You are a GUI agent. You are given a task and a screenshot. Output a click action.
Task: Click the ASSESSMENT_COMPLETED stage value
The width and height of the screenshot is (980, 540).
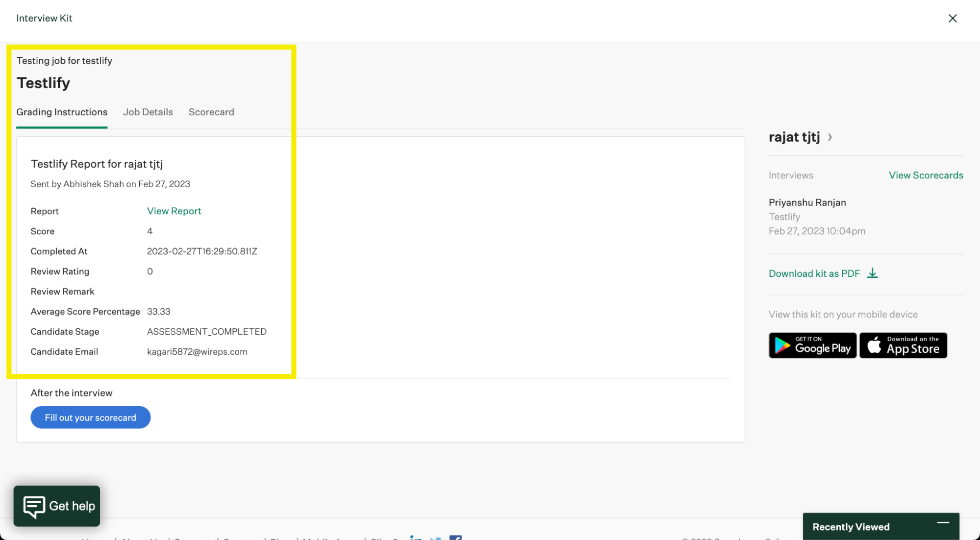click(206, 331)
